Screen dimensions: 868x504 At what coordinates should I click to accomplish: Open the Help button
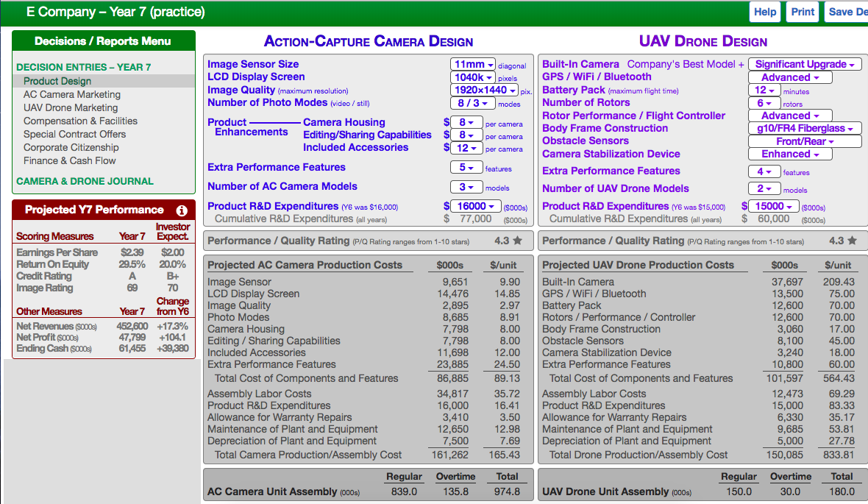coord(764,12)
